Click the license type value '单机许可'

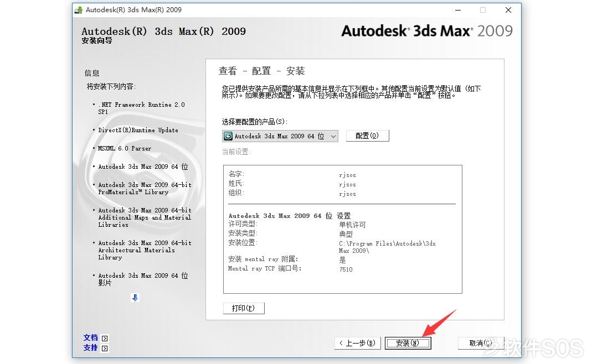click(x=352, y=225)
